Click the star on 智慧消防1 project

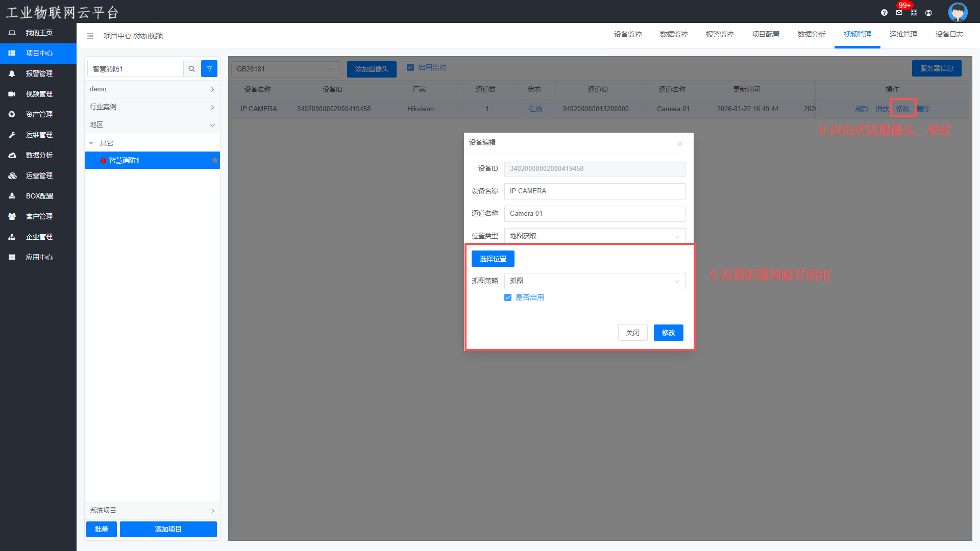(x=215, y=160)
